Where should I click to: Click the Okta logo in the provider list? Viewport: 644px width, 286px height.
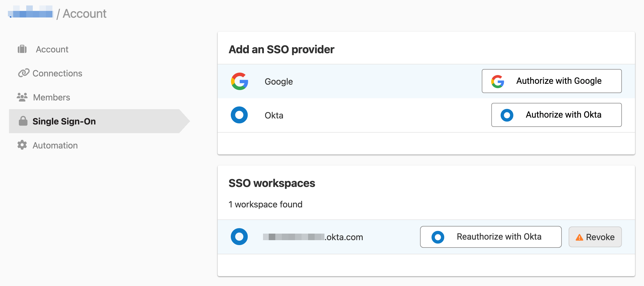click(239, 115)
